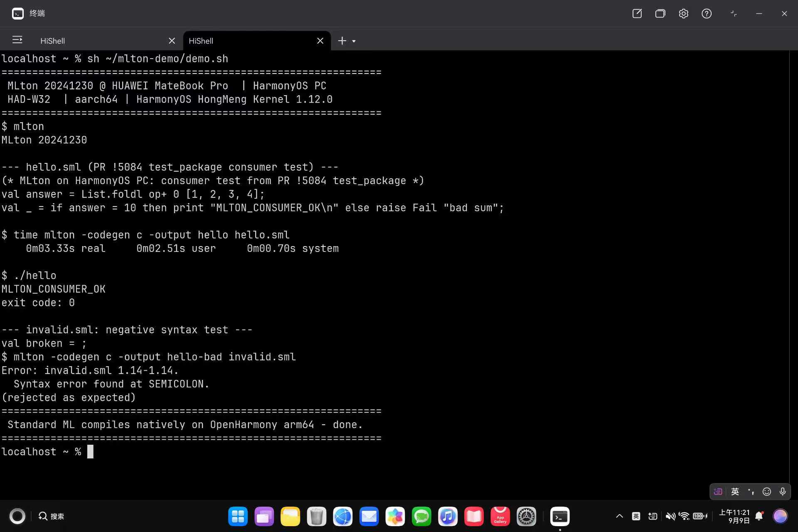798x532 pixels.
Task: Click the edit/compose icon in title bar
Action: pos(637,14)
